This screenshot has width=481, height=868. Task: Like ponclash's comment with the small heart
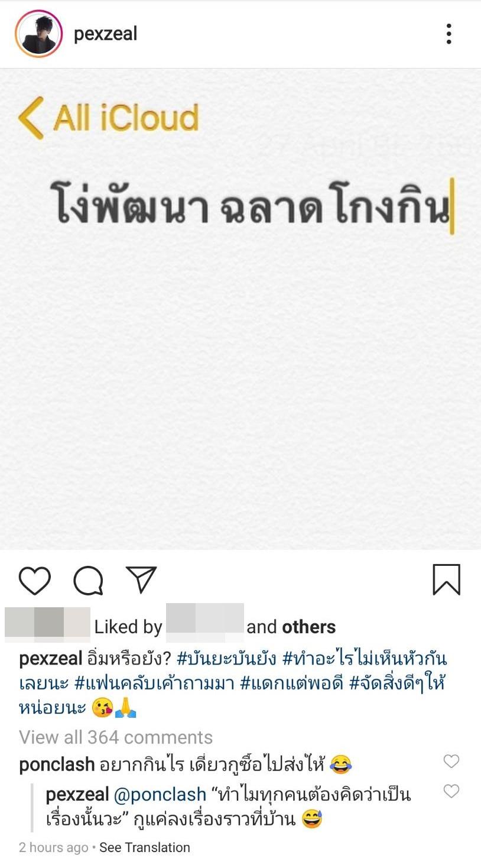(x=451, y=762)
